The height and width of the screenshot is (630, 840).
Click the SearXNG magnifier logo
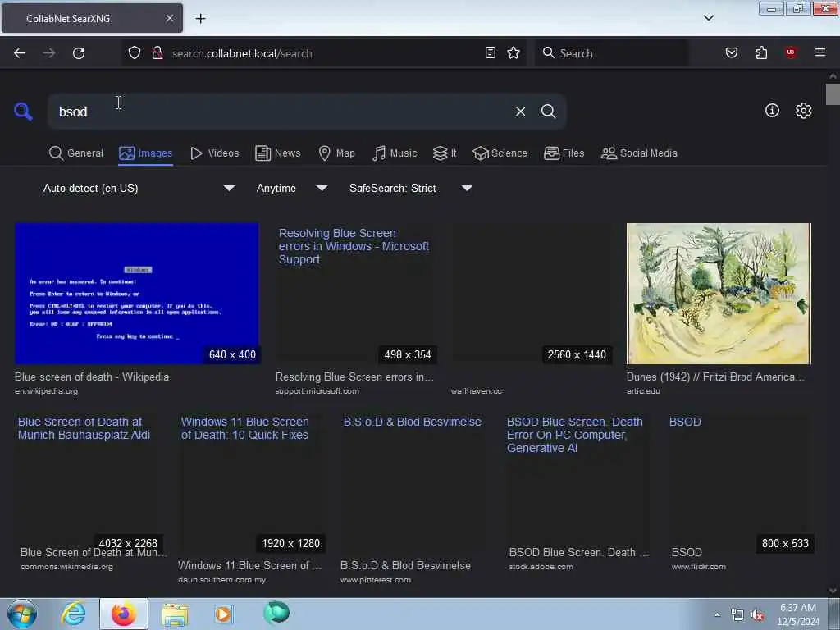click(23, 112)
